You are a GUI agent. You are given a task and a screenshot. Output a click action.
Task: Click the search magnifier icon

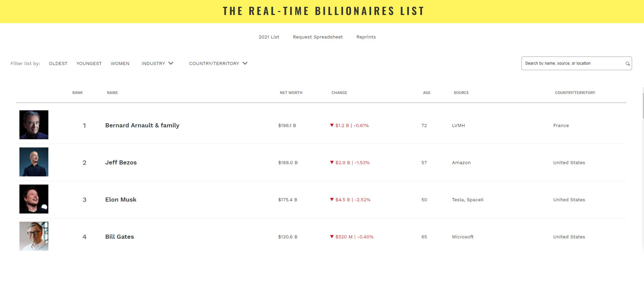click(x=627, y=63)
